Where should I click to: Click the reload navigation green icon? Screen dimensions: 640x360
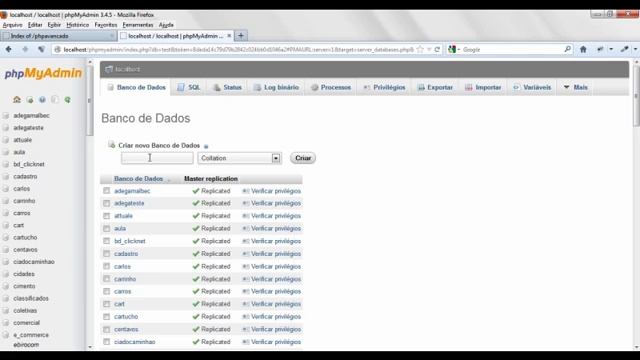[x=67, y=100]
